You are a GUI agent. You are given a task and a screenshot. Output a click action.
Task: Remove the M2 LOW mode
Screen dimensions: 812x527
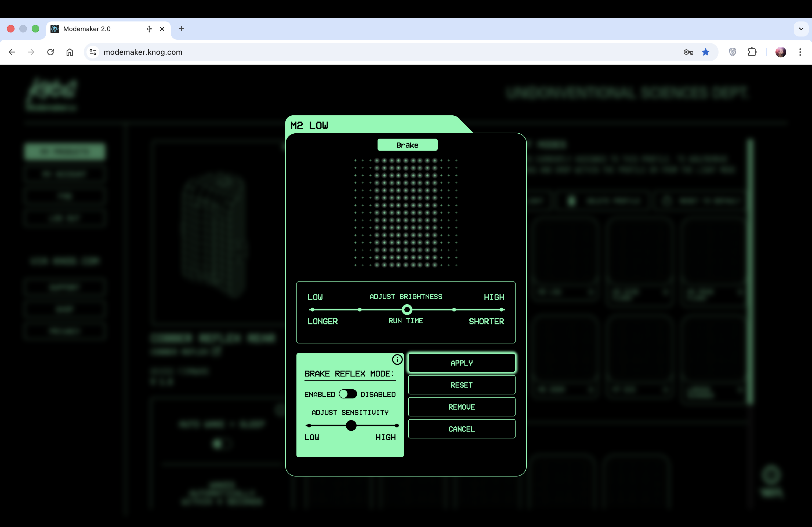tap(461, 407)
